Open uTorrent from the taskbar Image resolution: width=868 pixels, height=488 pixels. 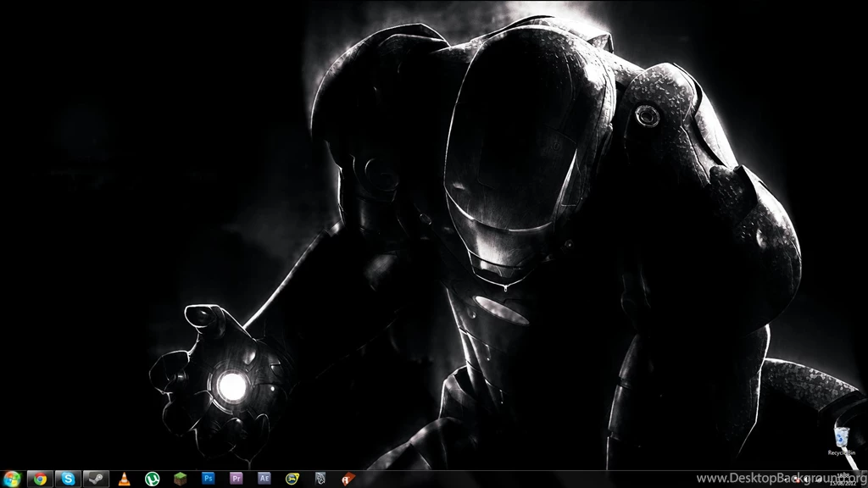(x=153, y=479)
